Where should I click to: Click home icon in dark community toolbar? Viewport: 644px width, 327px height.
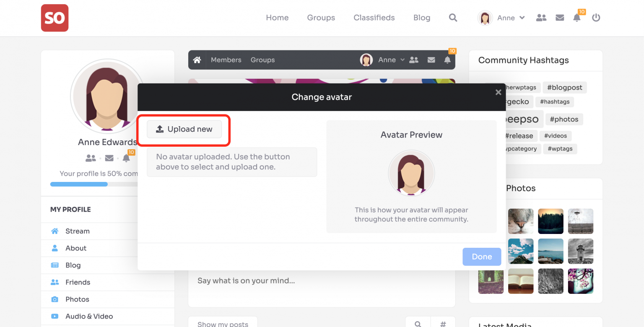197,60
